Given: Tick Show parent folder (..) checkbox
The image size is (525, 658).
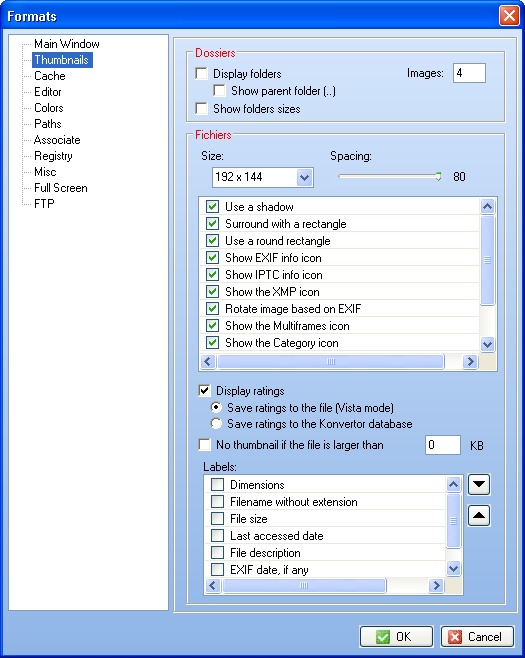Looking at the screenshot, I should (x=219, y=91).
